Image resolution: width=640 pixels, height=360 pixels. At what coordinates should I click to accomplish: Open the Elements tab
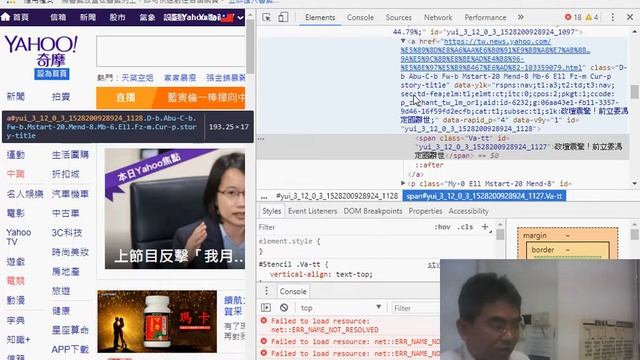pos(320,18)
